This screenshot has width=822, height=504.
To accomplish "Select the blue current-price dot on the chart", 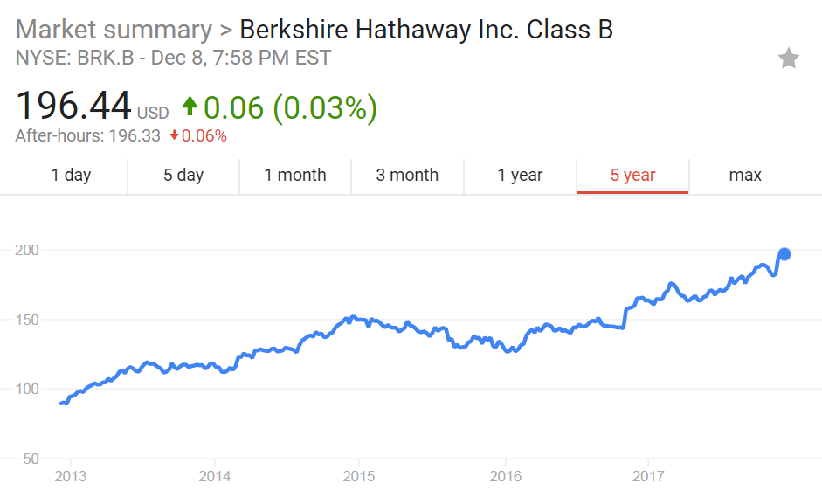I will tap(784, 254).
